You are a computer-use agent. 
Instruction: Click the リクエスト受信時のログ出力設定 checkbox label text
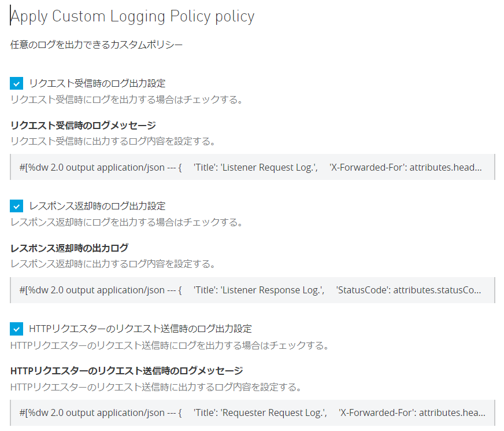(97, 83)
